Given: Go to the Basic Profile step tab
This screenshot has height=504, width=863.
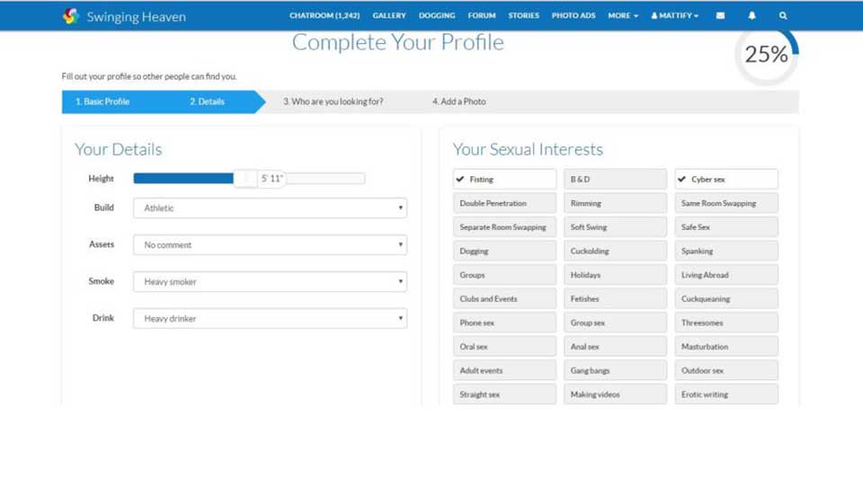Looking at the screenshot, I should (102, 102).
